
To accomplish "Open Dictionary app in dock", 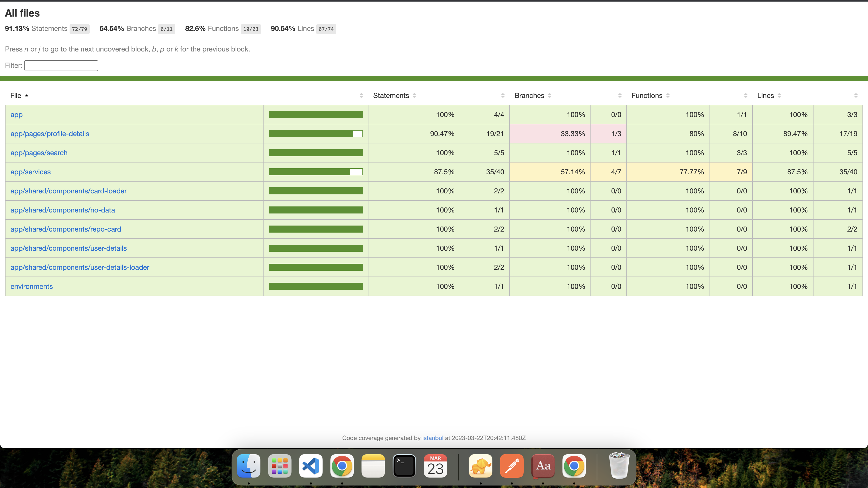I will (x=543, y=466).
